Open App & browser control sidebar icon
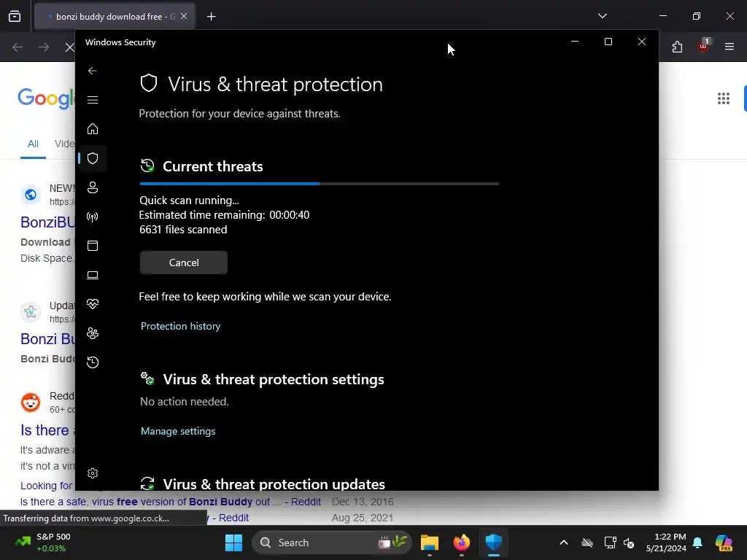This screenshot has width=747, height=560. pyautogui.click(x=93, y=246)
